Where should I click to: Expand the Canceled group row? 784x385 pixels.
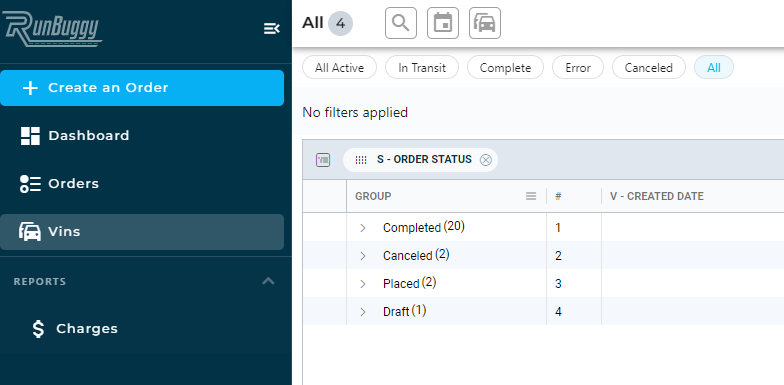click(363, 256)
